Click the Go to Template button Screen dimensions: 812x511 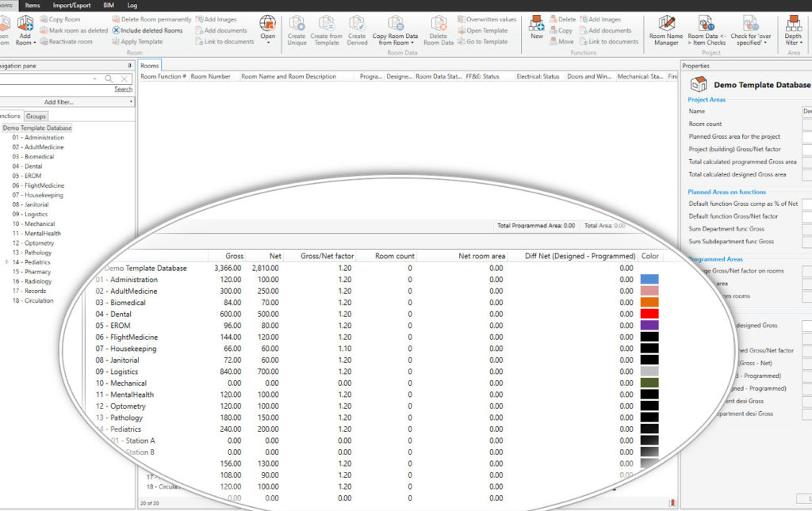pos(487,41)
